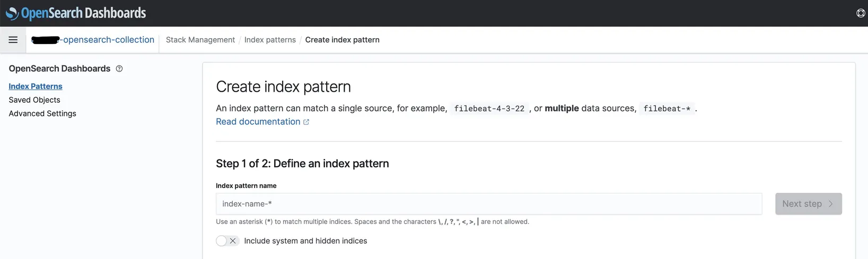Click the filebeat-* example code
868x259 pixels.
(x=667, y=109)
